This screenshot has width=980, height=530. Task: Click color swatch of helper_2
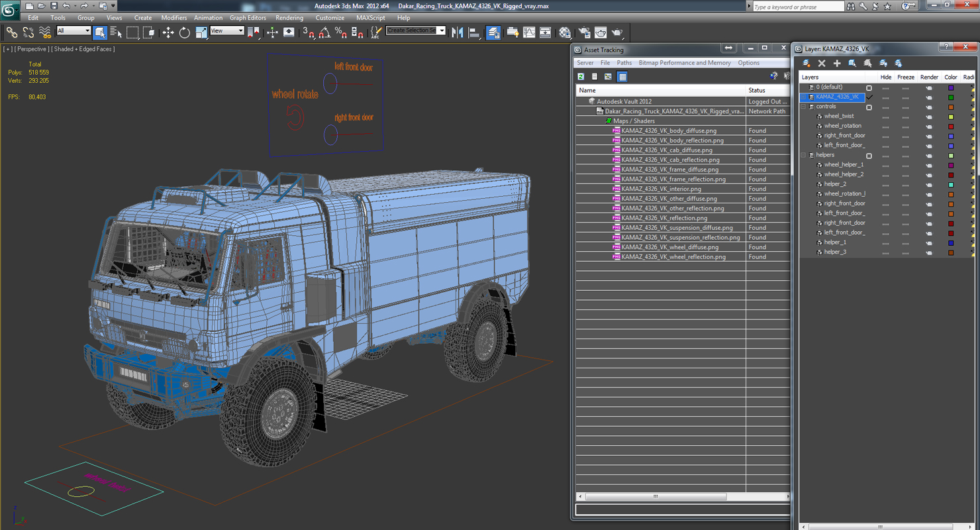click(951, 185)
